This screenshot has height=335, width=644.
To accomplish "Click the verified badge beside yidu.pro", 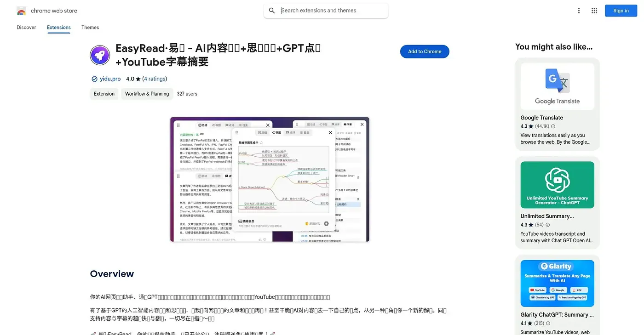I will point(94,79).
